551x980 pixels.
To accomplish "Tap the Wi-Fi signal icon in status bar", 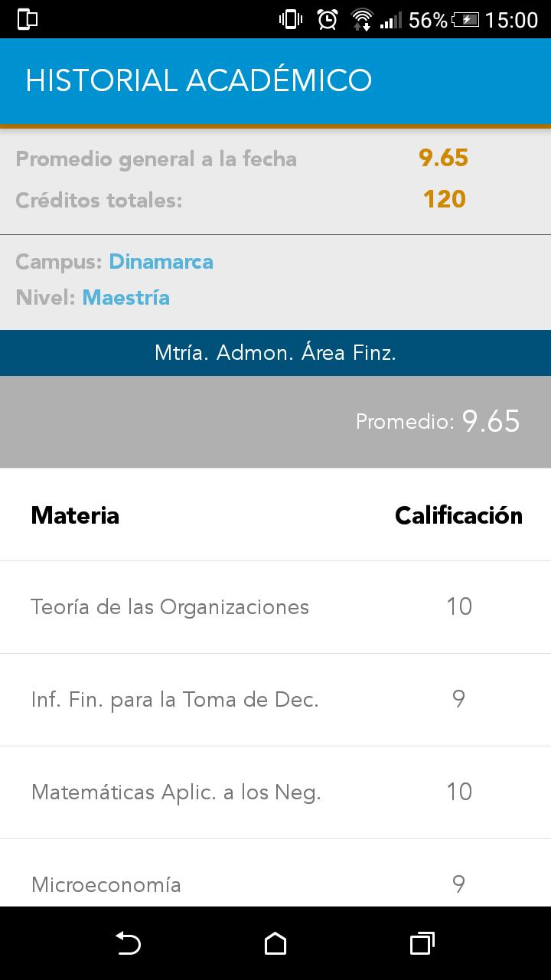I will (361, 19).
